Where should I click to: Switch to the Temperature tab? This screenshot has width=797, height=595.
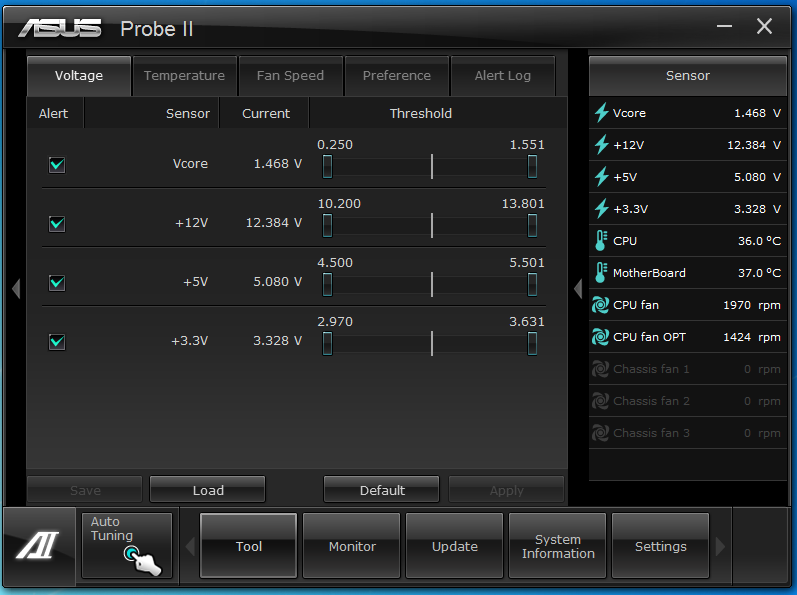[185, 76]
